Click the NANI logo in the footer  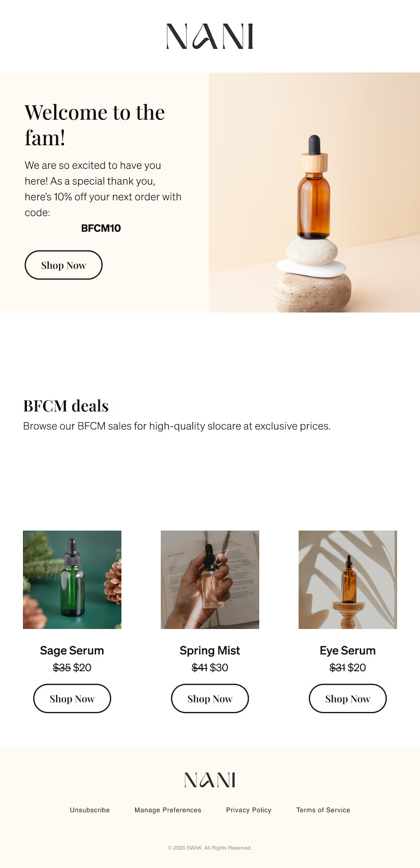coord(210,780)
